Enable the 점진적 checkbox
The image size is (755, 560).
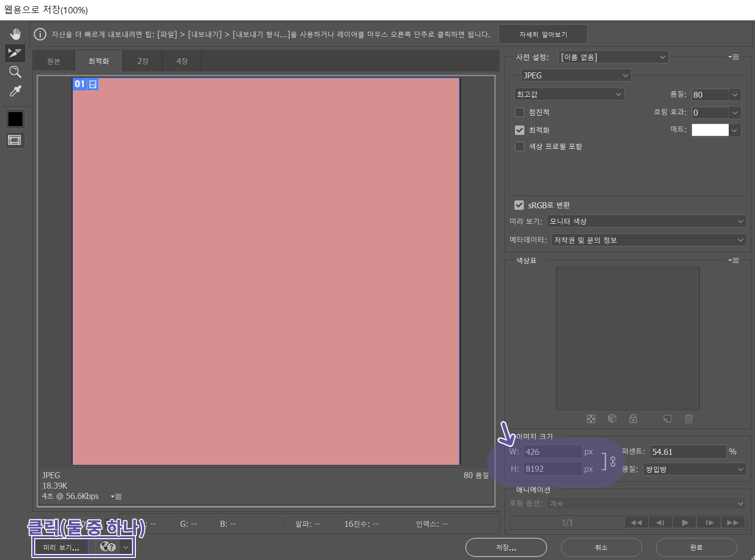pos(519,113)
